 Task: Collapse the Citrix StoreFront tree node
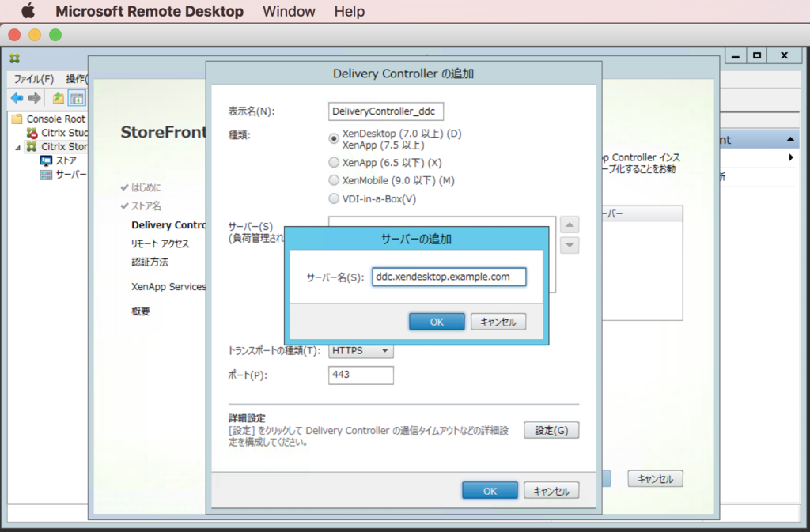17,148
